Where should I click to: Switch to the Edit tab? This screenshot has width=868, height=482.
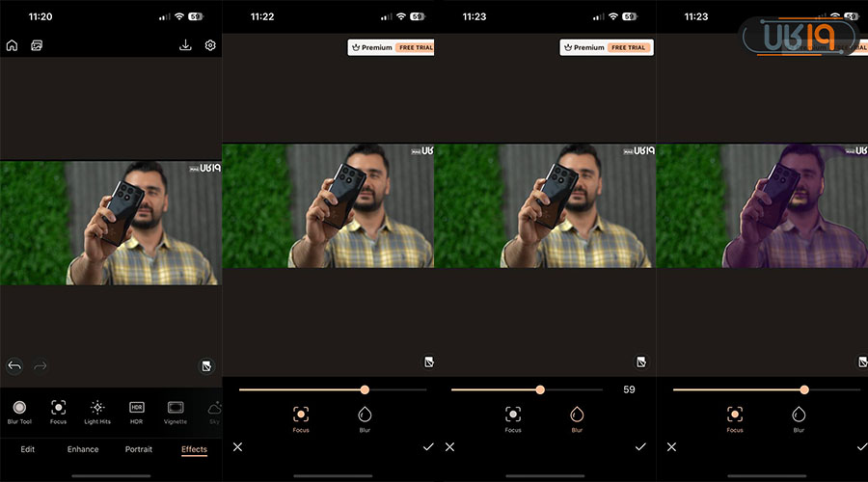(x=28, y=449)
